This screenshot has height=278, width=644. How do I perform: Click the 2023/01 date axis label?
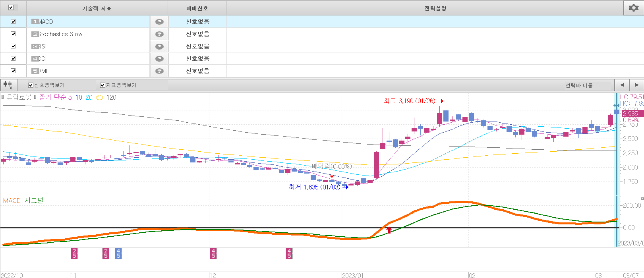click(352, 275)
